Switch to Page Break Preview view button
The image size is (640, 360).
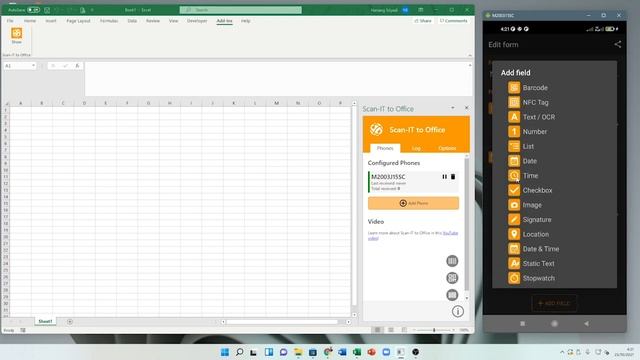404,330
